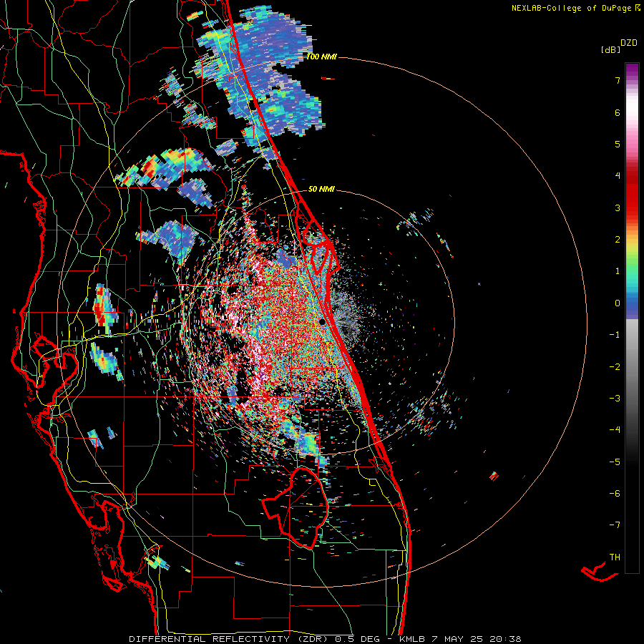Click the "3" value on the color scale

point(618,208)
